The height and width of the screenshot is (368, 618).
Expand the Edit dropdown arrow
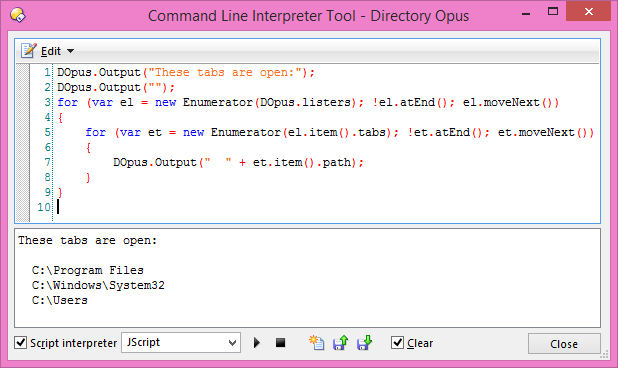[x=71, y=51]
